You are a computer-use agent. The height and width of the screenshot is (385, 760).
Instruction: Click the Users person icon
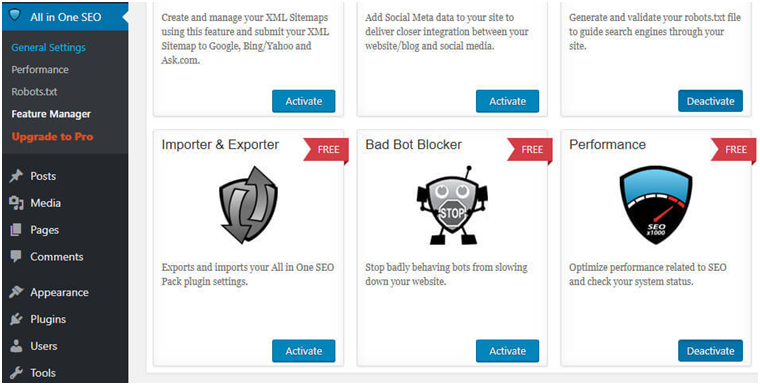point(16,346)
